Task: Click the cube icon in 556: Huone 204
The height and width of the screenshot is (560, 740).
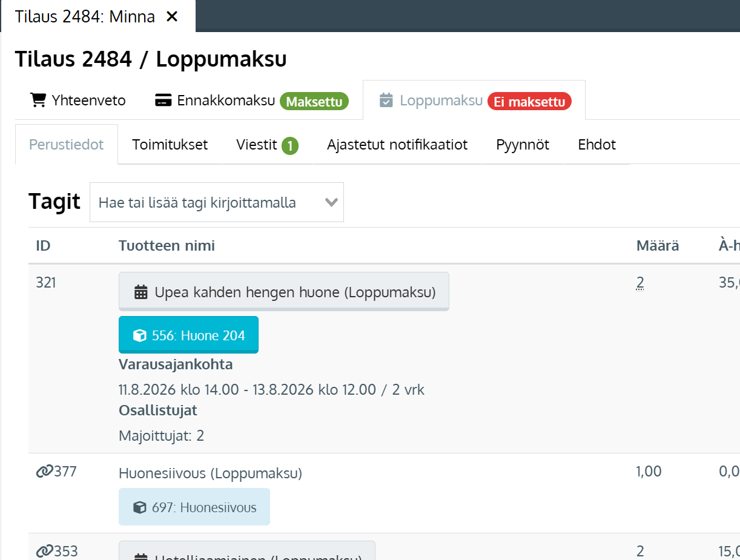Action: tap(140, 335)
